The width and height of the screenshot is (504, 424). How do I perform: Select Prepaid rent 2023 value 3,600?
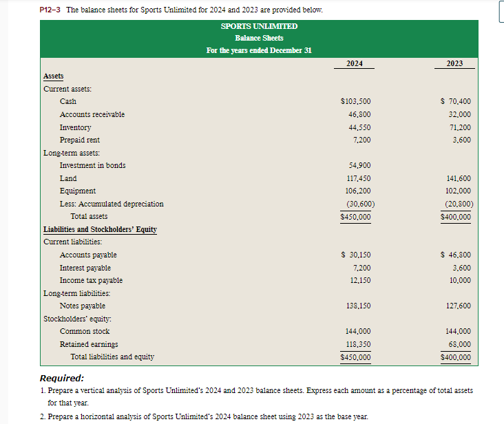click(x=462, y=140)
